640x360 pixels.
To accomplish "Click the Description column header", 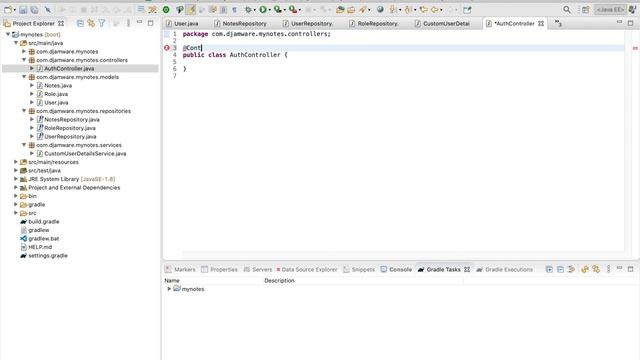I will (279, 280).
